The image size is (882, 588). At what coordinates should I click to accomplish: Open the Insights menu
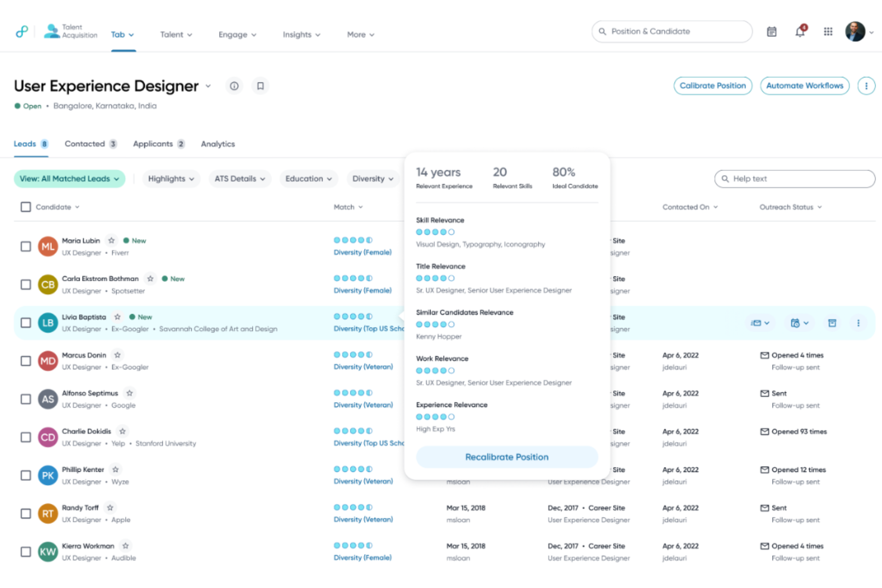(301, 35)
